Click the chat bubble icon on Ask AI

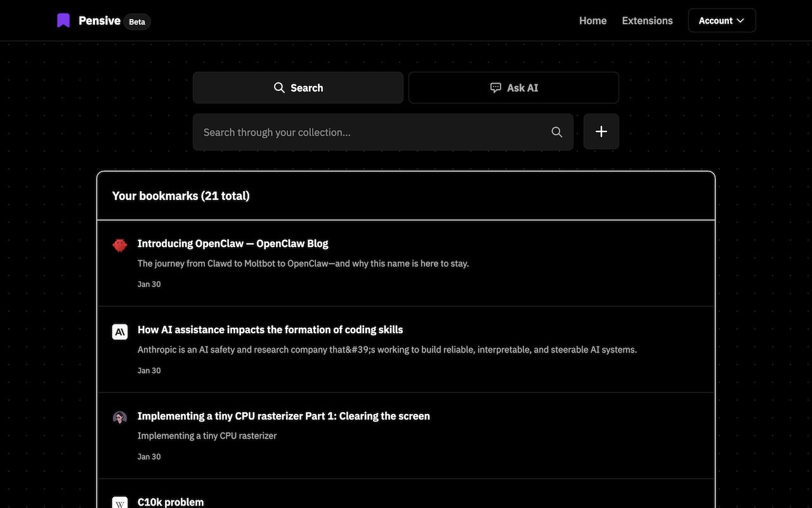(x=495, y=88)
